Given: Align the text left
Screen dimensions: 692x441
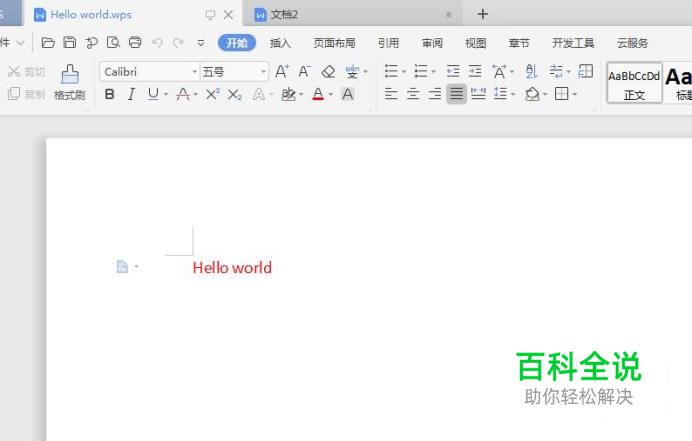Looking at the screenshot, I should point(391,94).
